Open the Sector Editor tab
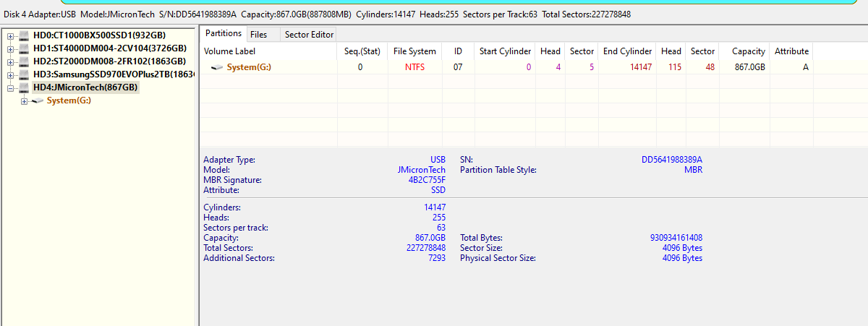 tap(309, 34)
